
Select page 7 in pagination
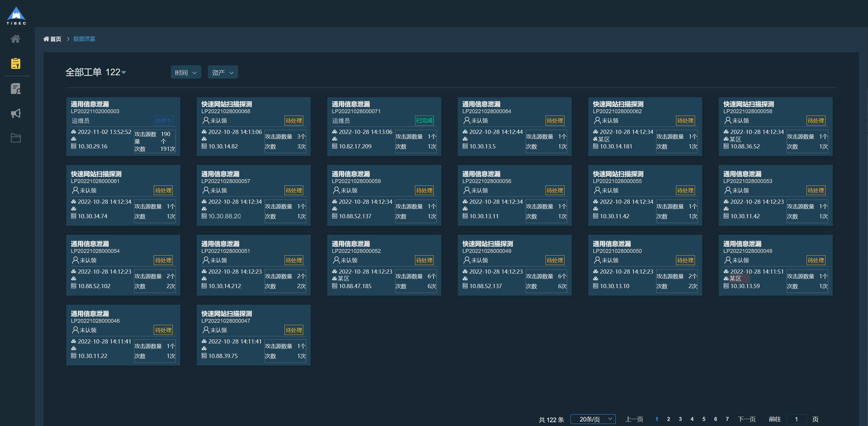click(727, 419)
